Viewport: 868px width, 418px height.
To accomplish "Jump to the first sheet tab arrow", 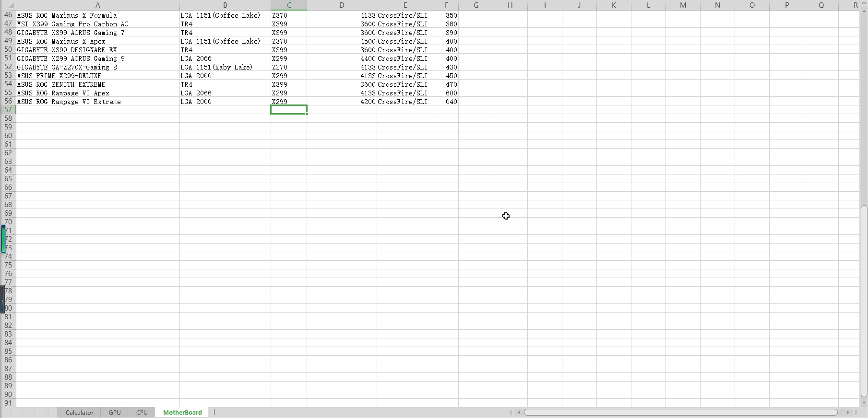I will point(10,412).
